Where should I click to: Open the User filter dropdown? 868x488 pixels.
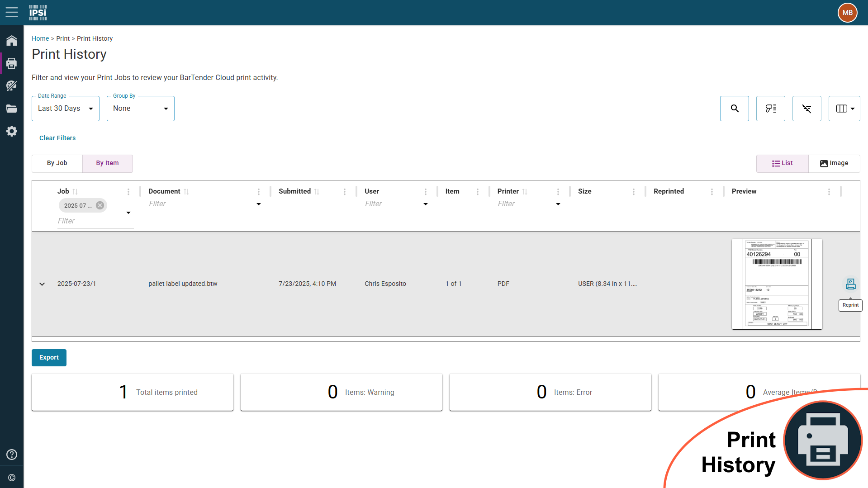click(x=426, y=204)
